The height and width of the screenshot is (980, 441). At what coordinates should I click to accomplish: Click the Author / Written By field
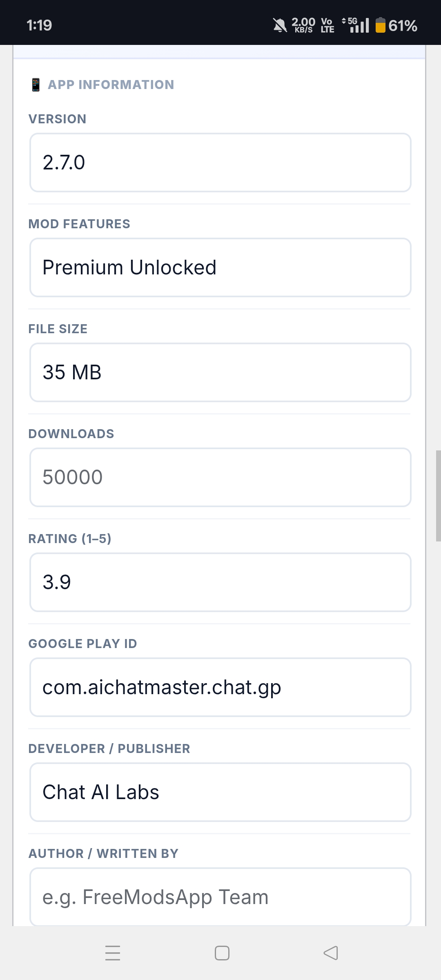[220, 897]
